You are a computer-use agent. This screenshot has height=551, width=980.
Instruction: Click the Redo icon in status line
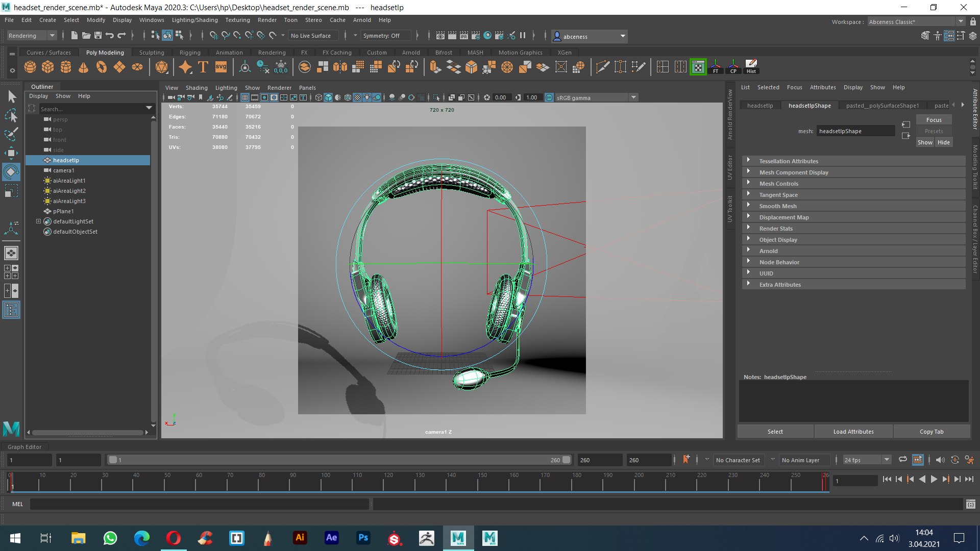click(121, 36)
